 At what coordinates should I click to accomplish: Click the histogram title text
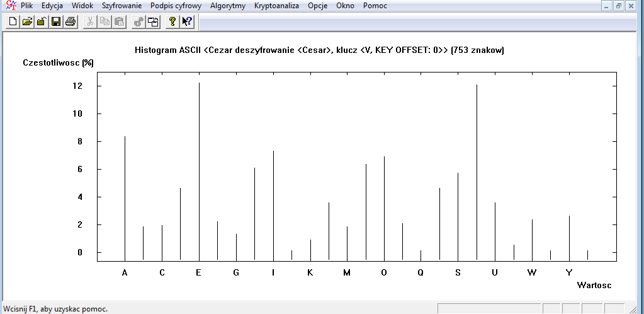point(320,50)
